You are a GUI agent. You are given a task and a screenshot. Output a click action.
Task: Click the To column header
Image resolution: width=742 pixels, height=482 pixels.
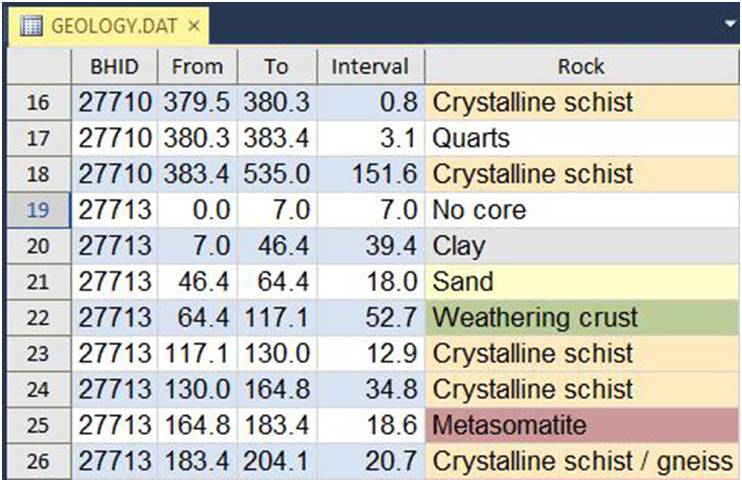tap(277, 66)
